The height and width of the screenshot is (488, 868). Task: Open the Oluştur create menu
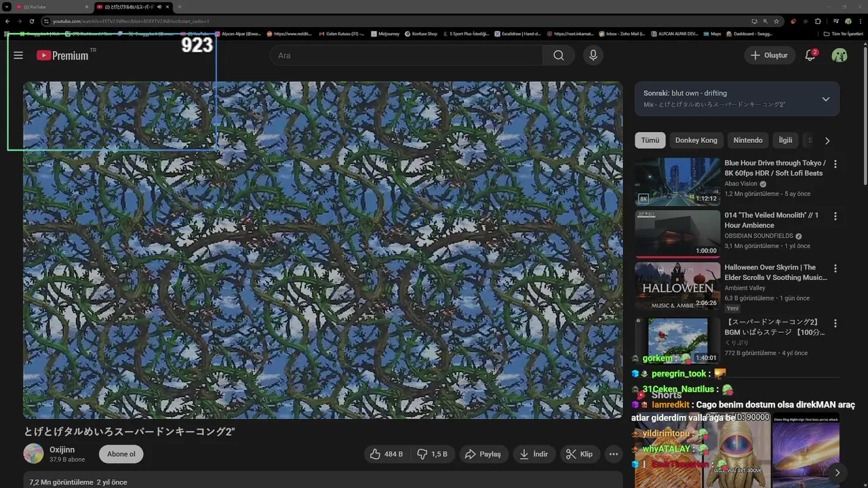click(x=769, y=56)
